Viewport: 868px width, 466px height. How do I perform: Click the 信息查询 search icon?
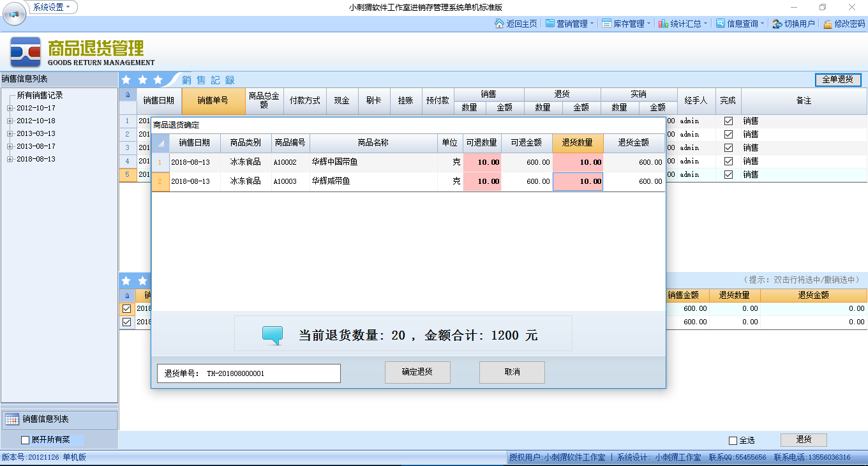(x=721, y=24)
